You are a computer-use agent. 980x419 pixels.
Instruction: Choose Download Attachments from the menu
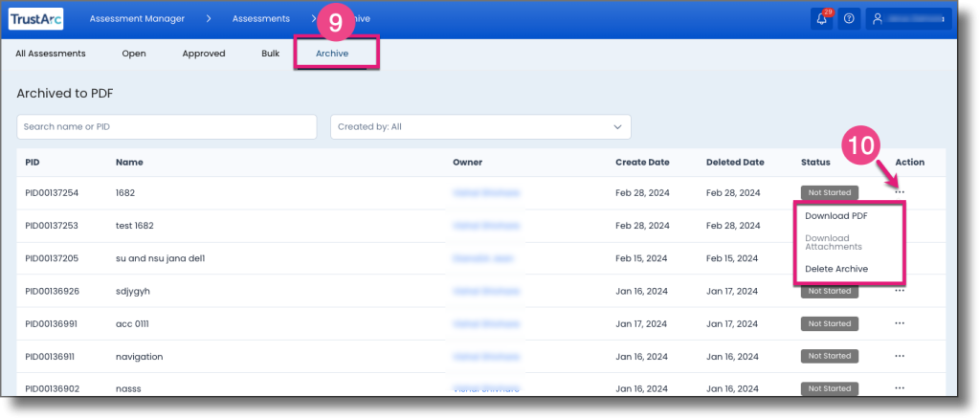pyautogui.click(x=834, y=242)
